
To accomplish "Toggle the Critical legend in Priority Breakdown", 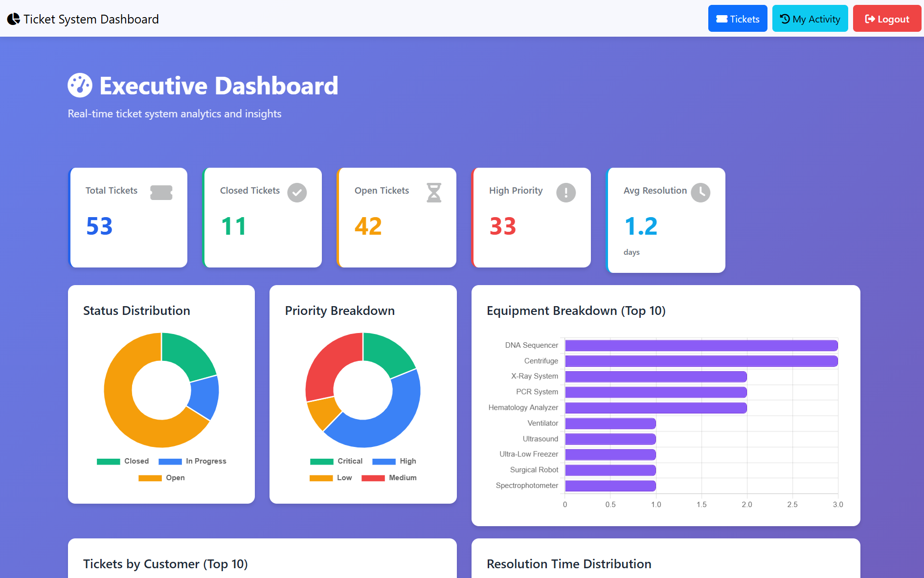I will pos(336,461).
